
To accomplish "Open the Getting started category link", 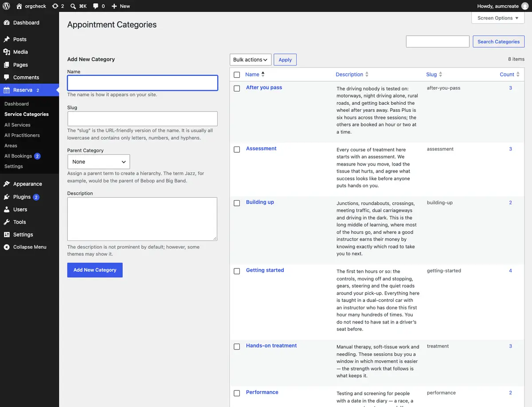I will point(265,270).
